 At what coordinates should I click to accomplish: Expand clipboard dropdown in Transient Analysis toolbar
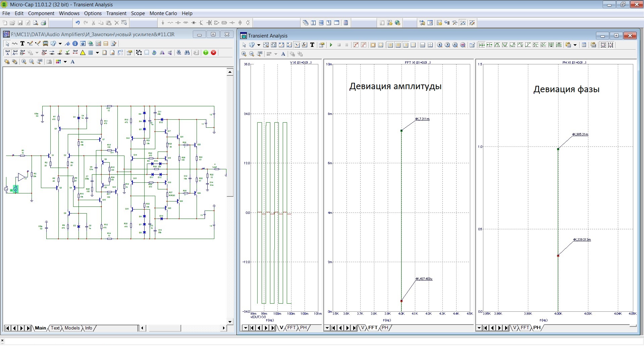pyautogui.click(x=575, y=45)
